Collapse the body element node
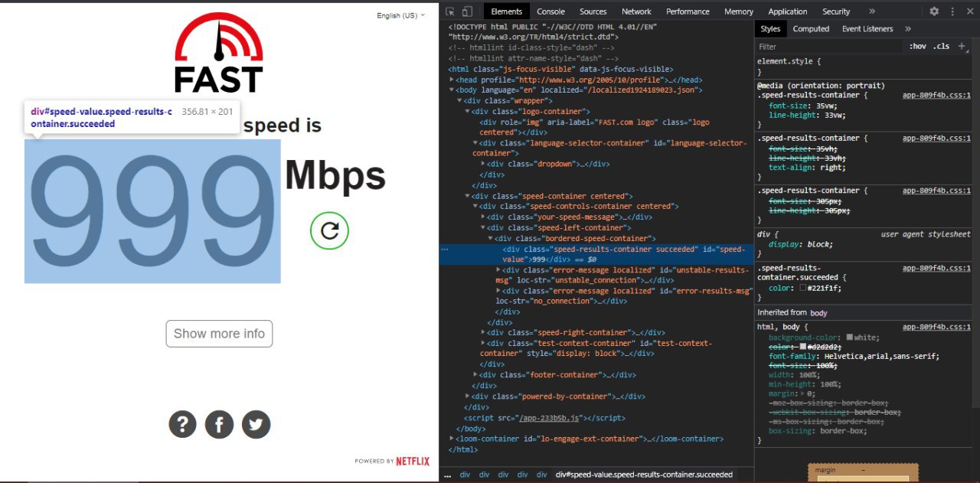The height and width of the screenshot is (483, 980). pos(452,90)
